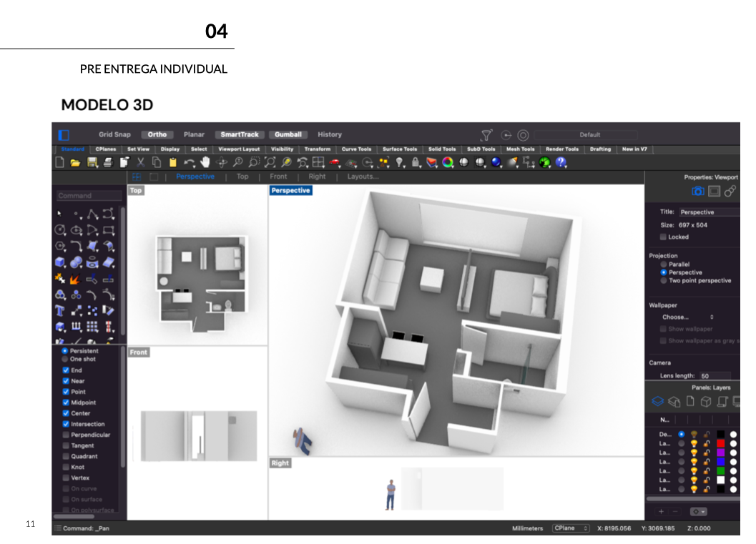Open the layers gear options dropdown

click(x=697, y=512)
